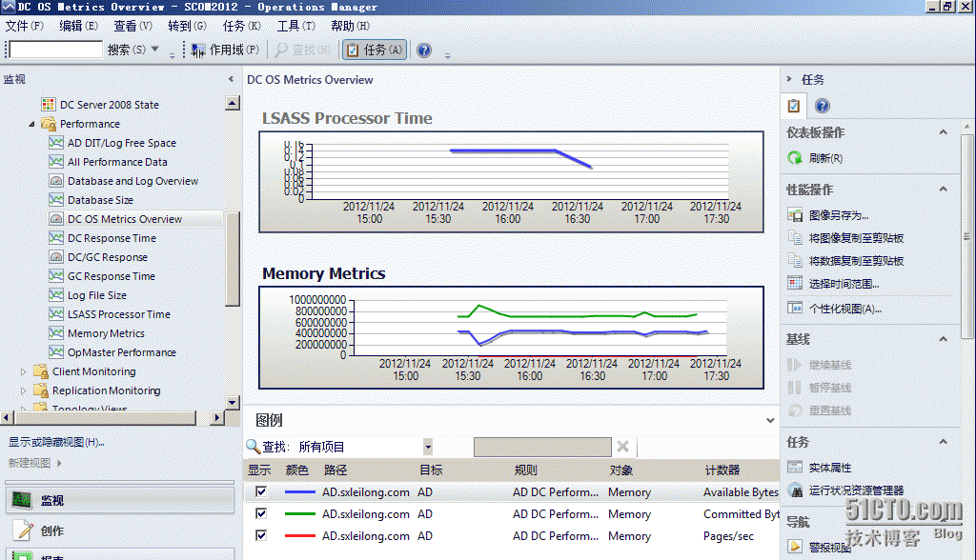Click 选择时间范围... action
This screenshot has height=560, width=976.
point(844,284)
